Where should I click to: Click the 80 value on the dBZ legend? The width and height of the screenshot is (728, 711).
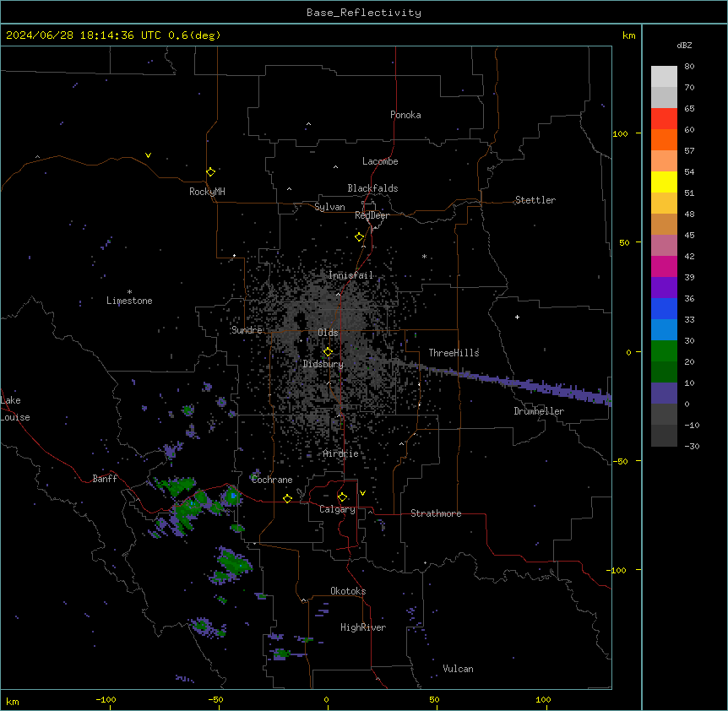[x=689, y=67]
